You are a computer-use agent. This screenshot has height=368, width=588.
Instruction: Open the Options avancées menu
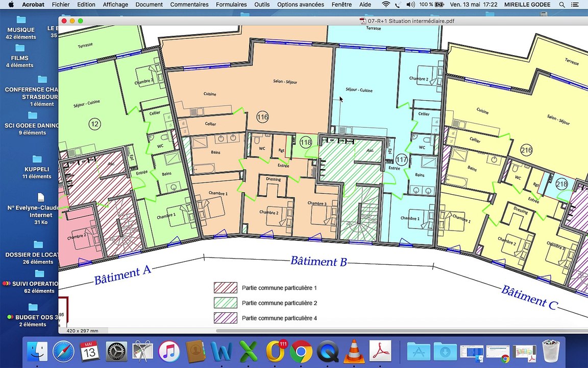tap(300, 5)
